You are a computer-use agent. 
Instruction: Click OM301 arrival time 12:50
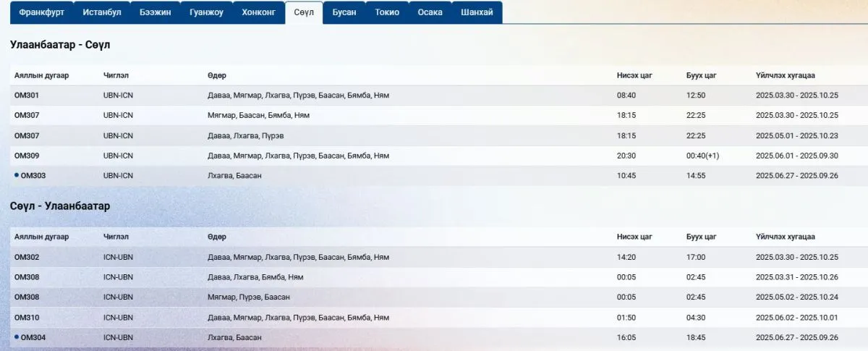(696, 96)
